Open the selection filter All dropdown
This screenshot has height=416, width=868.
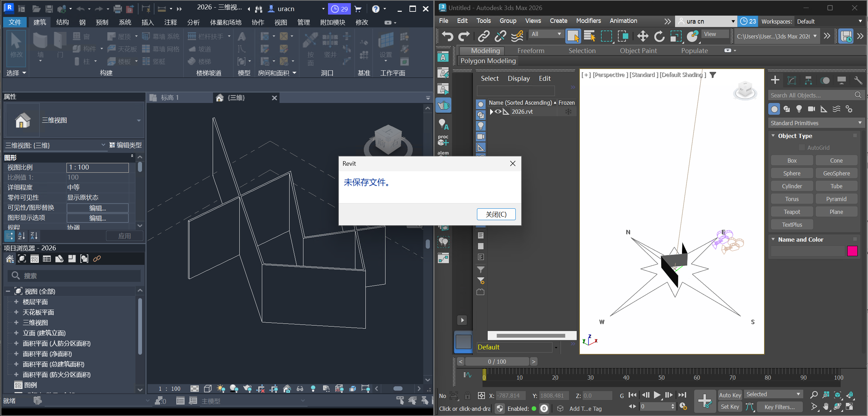(546, 34)
